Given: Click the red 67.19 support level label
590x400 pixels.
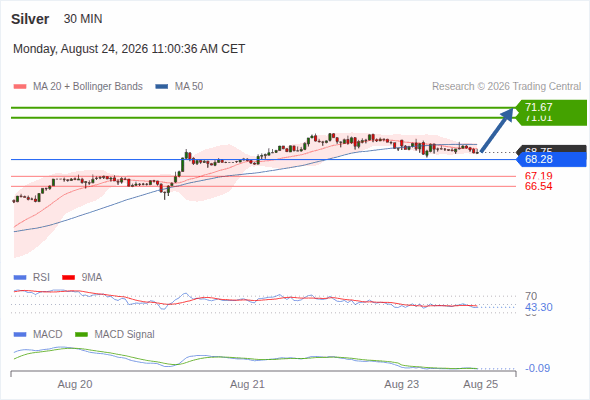Looking at the screenshot, I should [538, 176].
